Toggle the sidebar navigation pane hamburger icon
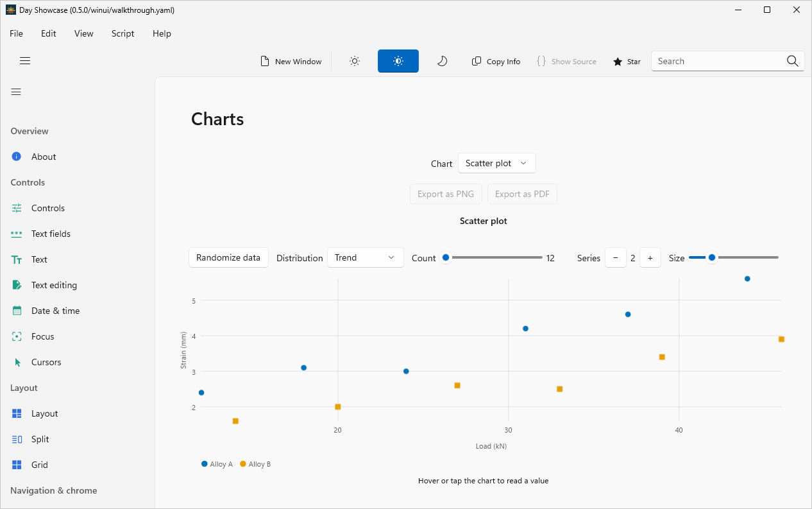This screenshot has height=509, width=812. coord(16,92)
